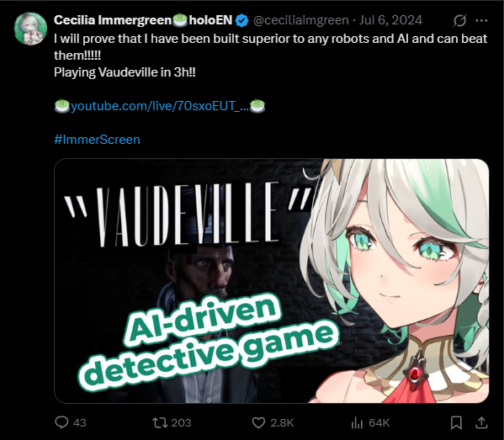
Task: Click the blue verified checkmark badge
Action: (242, 20)
